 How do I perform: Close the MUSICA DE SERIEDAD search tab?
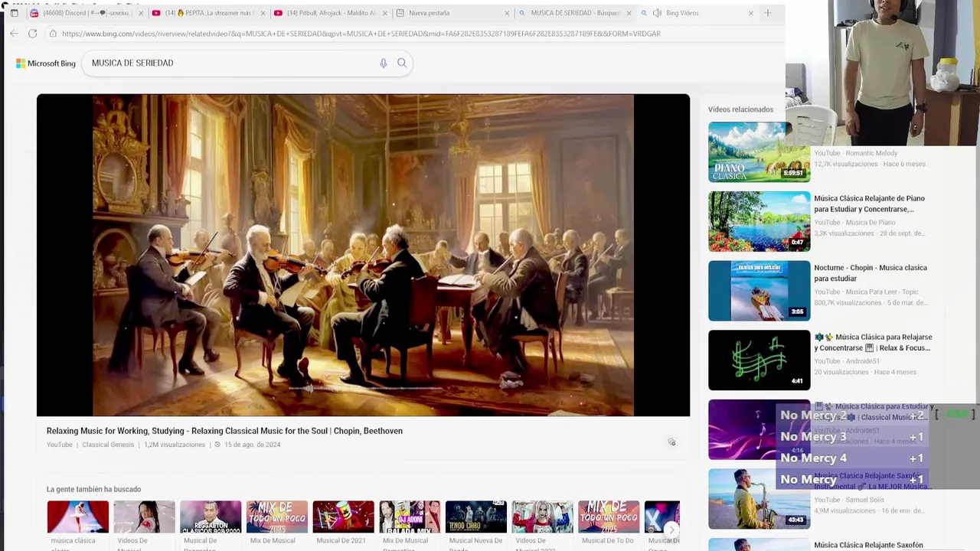[629, 13]
